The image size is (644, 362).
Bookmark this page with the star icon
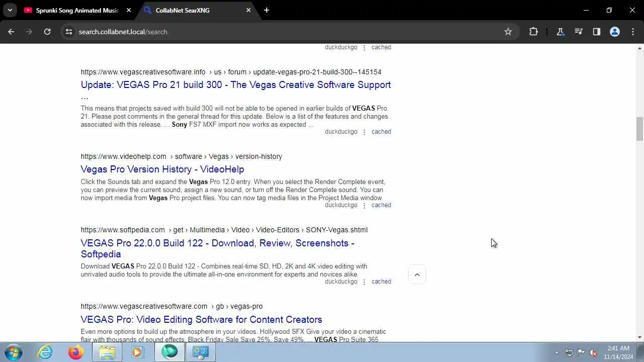[508, 32]
